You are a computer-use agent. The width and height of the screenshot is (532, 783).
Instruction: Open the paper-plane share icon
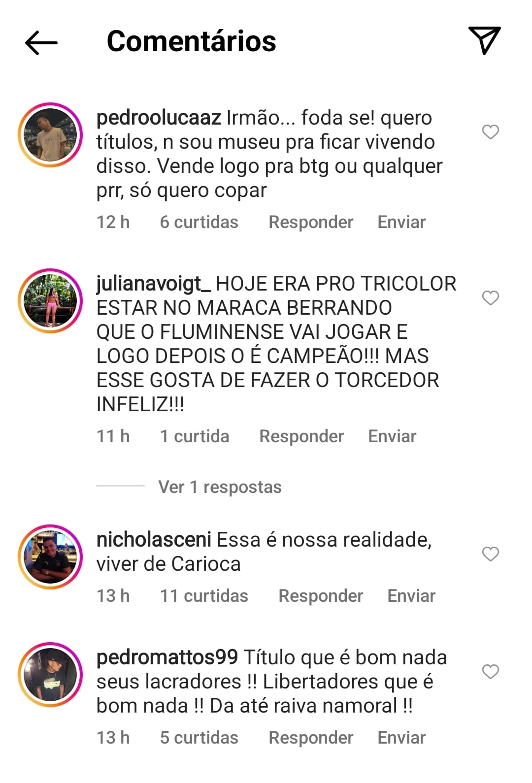(484, 40)
